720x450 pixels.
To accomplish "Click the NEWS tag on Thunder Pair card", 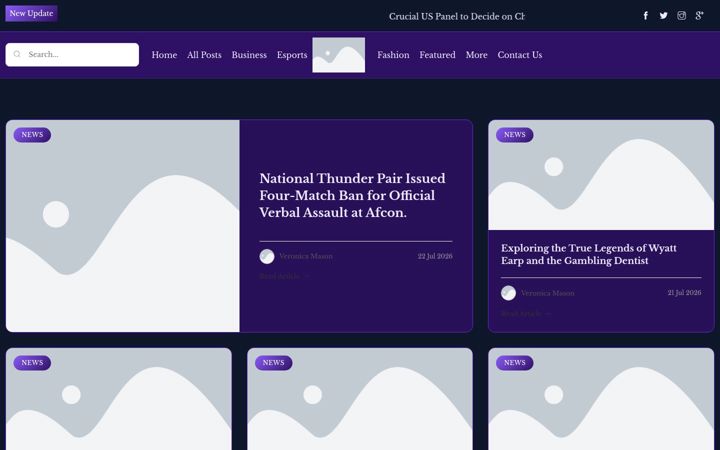I will [32, 135].
